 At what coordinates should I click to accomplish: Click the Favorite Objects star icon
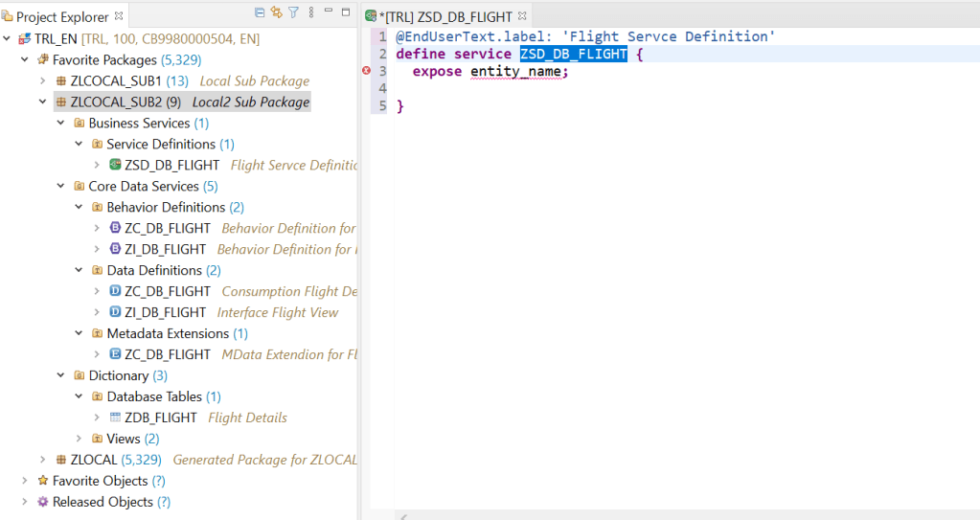click(x=42, y=480)
